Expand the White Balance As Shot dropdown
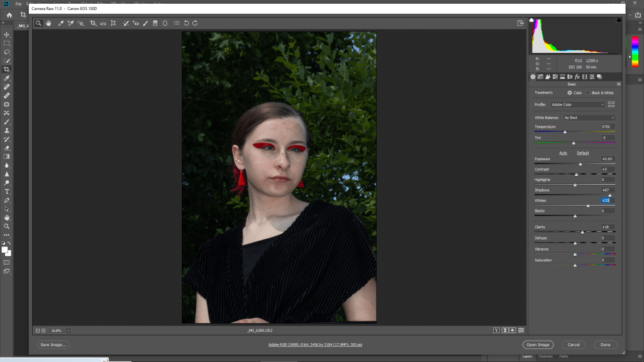Image resolution: width=644 pixels, height=362 pixels. pyautogui.click(x=589, y=118)
